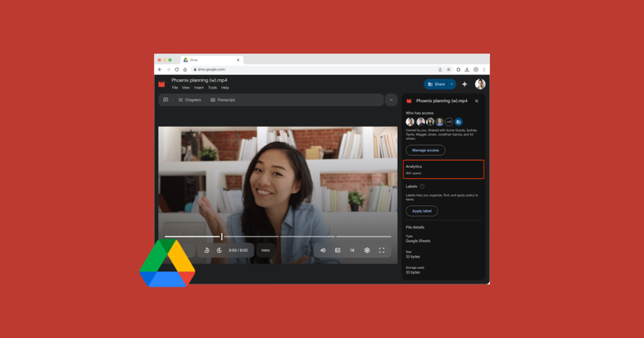Click the first avatar under Who has access
This screenshot has height=338, width=644.
point(410,121)
